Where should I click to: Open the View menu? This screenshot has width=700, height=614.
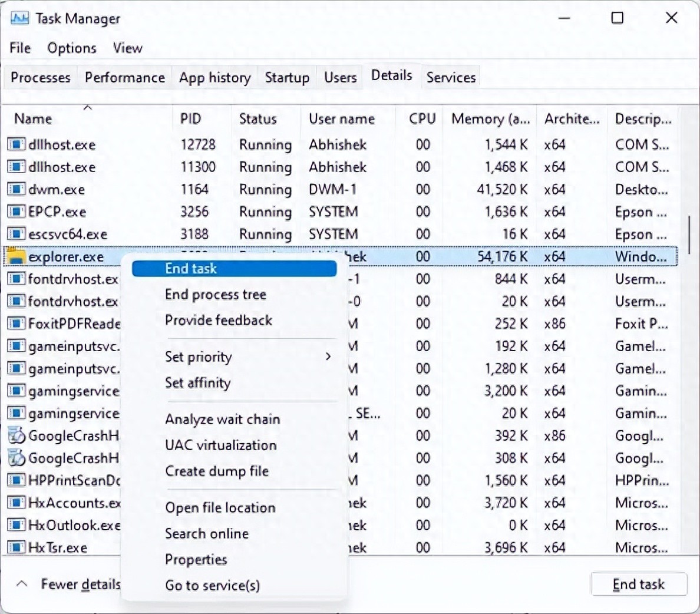pyautogui.click(x=128, y=48)
